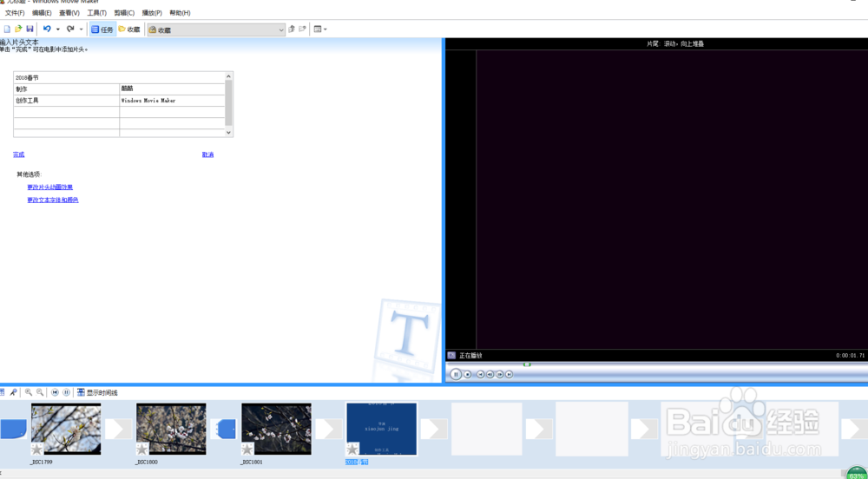Open 更改片头动画效果 link
Viewport: 868px width, 479px height.
[49, 187]
